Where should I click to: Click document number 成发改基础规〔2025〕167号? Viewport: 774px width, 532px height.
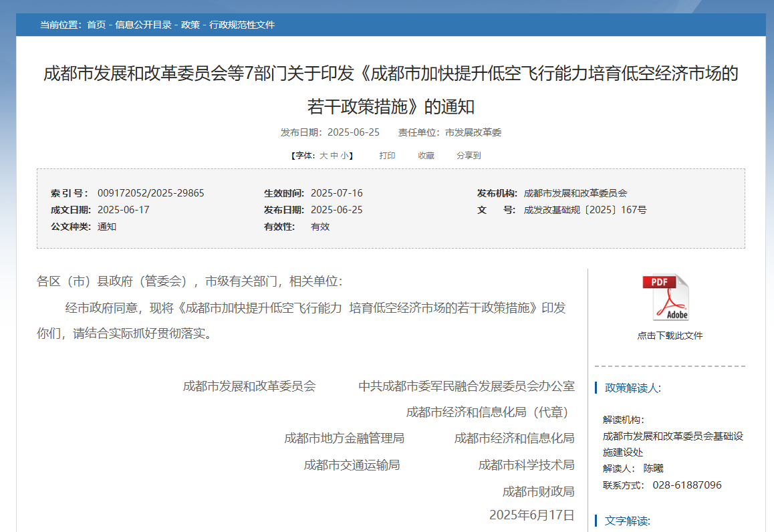[x=585, y=210]
